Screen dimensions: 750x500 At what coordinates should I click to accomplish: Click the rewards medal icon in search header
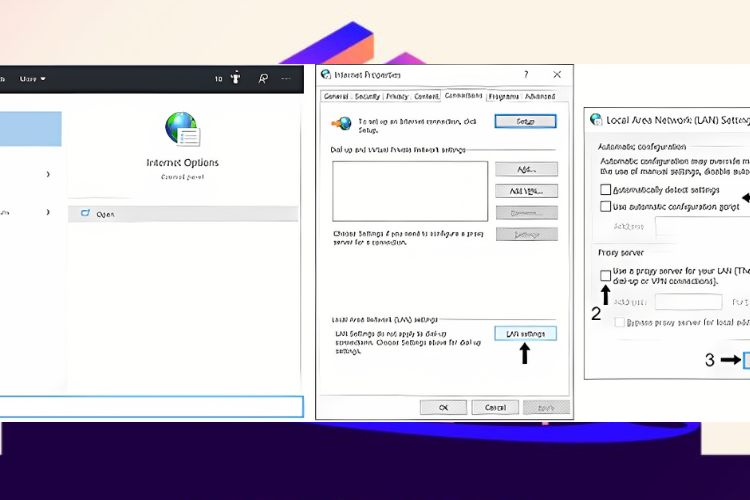tap(235, 78)
